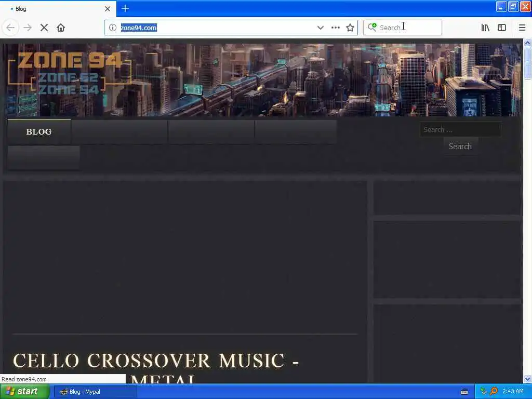Screen dimensions: 532x399
Task: Restore down the browser window
Action: tap(513, 7)
